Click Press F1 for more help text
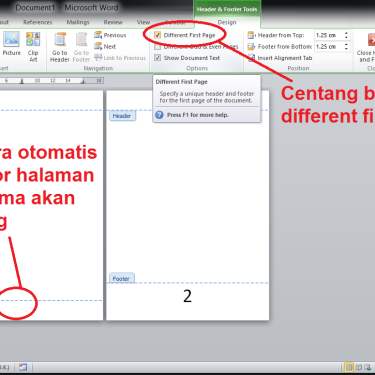Image resolution: width=375 pixels, height=375 pixels. [198, 115]
